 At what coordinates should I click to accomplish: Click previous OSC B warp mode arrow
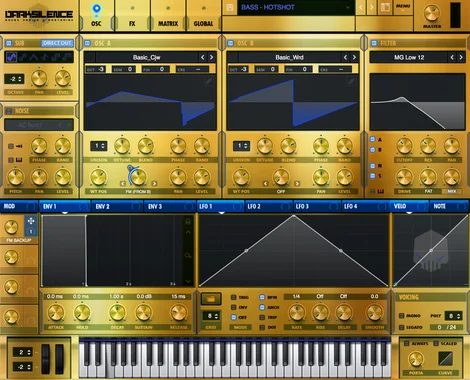pos(265,184)
